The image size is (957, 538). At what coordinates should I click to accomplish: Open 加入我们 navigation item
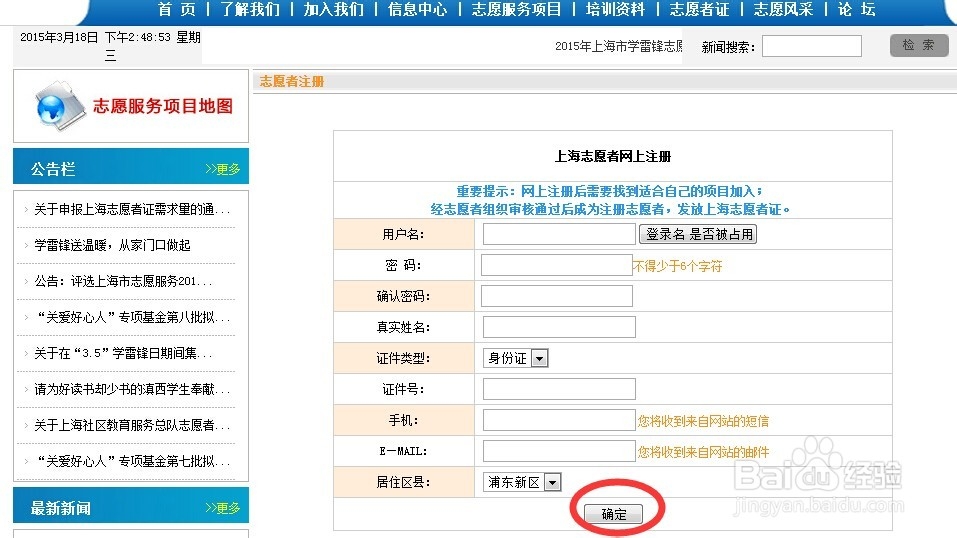pos(334,9)
